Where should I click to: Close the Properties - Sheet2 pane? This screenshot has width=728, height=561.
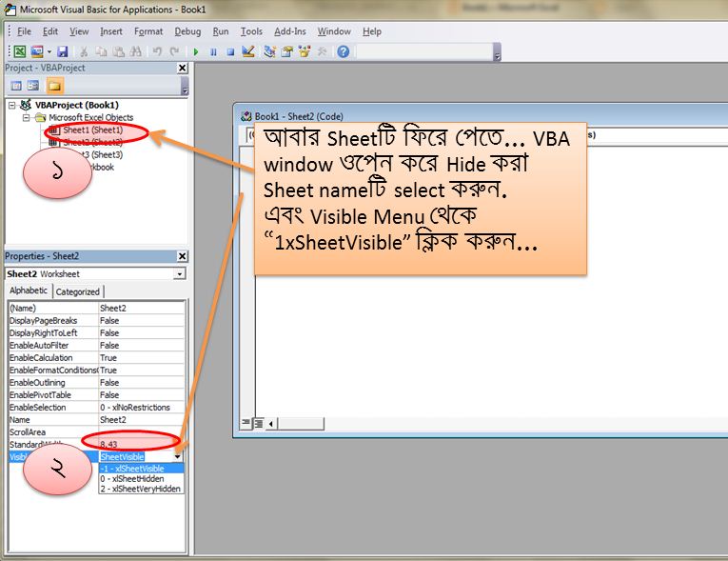pyautogui.click(x=183, y=256)
